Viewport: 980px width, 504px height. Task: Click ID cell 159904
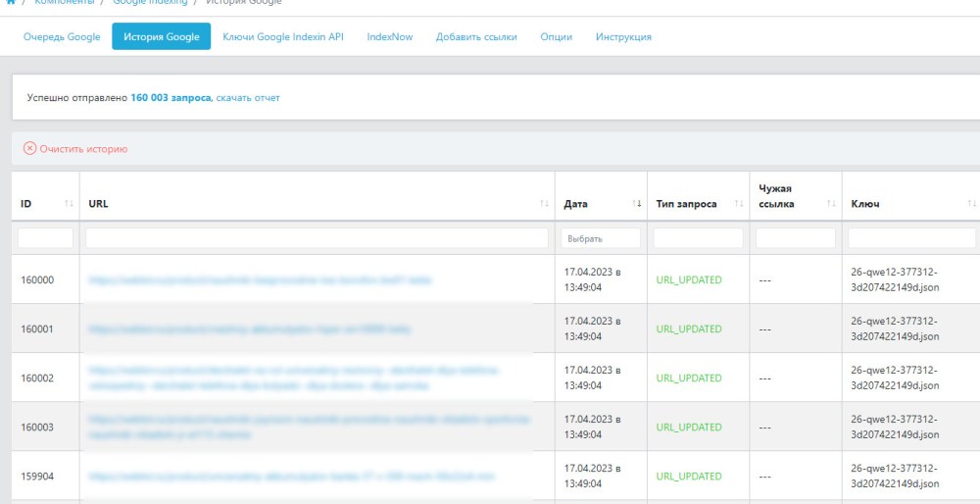tap(37, 477)
